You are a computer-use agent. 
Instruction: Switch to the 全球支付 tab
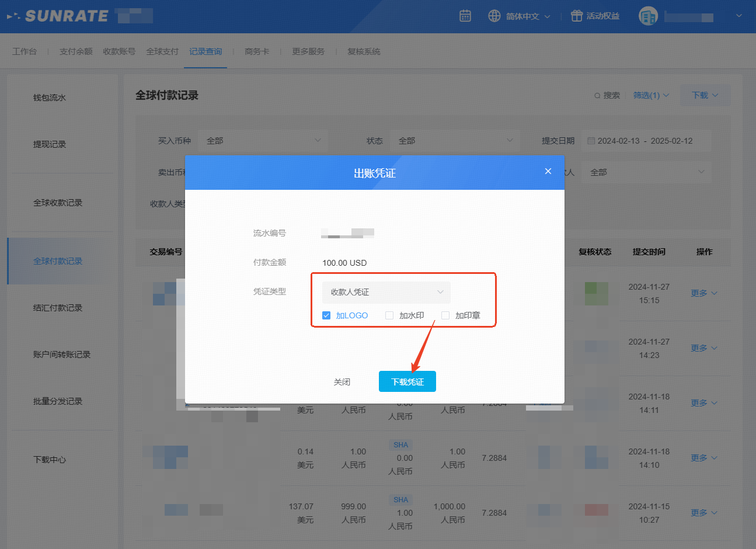162,51
